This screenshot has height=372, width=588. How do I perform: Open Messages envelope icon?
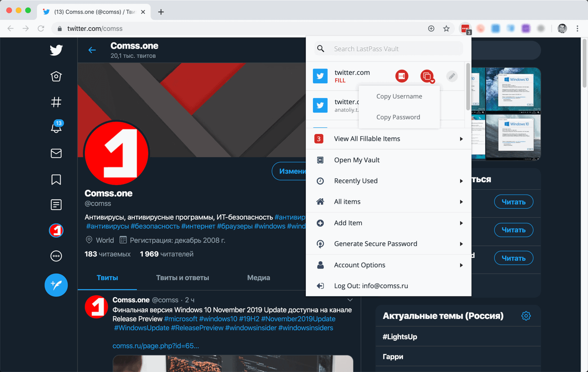[56, 153]
